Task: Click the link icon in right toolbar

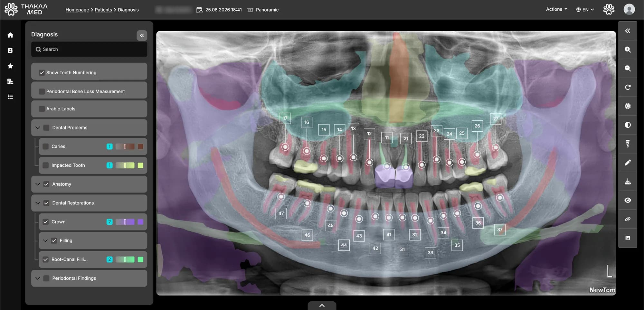Action: [628, 219]
